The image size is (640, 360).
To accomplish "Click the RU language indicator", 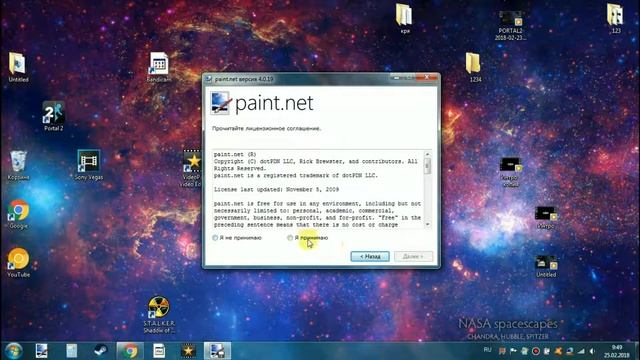I will tap(487, 350).
